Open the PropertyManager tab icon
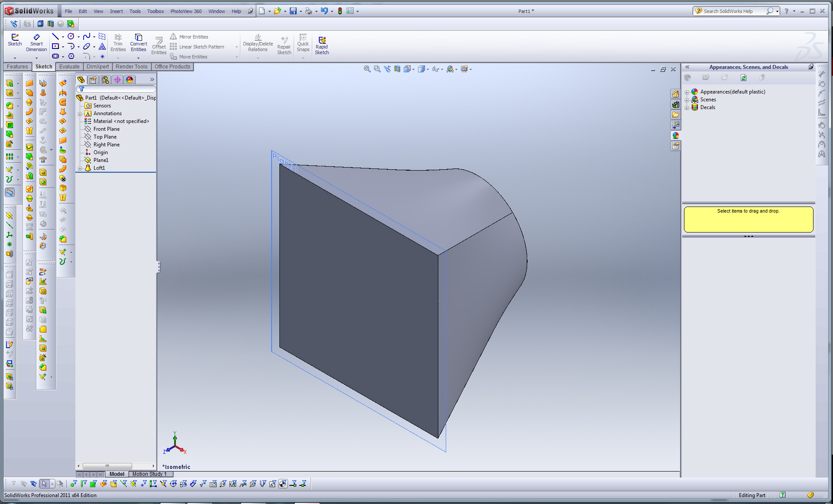Image resolution: width=833 pixels, height=504 pixels. [93, 80]
